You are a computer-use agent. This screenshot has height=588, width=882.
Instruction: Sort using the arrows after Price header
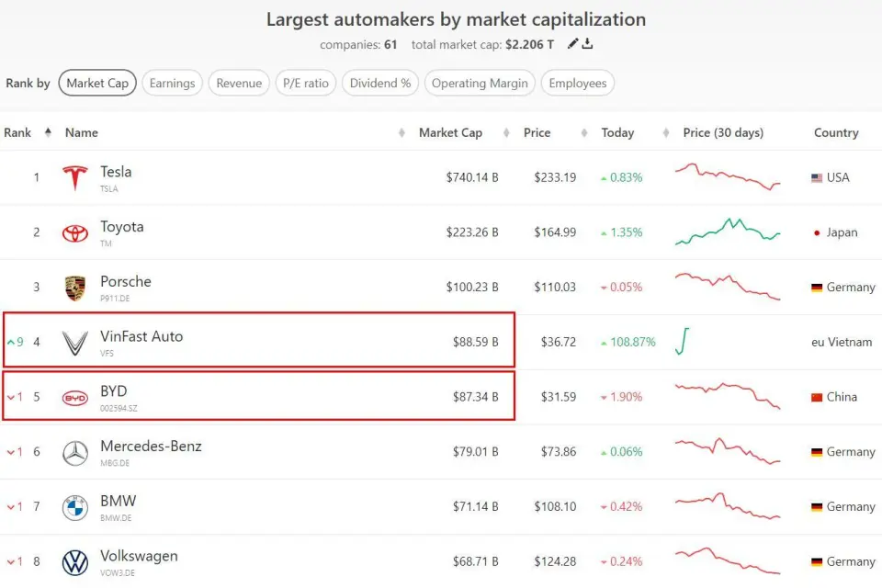[x=584, y=133]
